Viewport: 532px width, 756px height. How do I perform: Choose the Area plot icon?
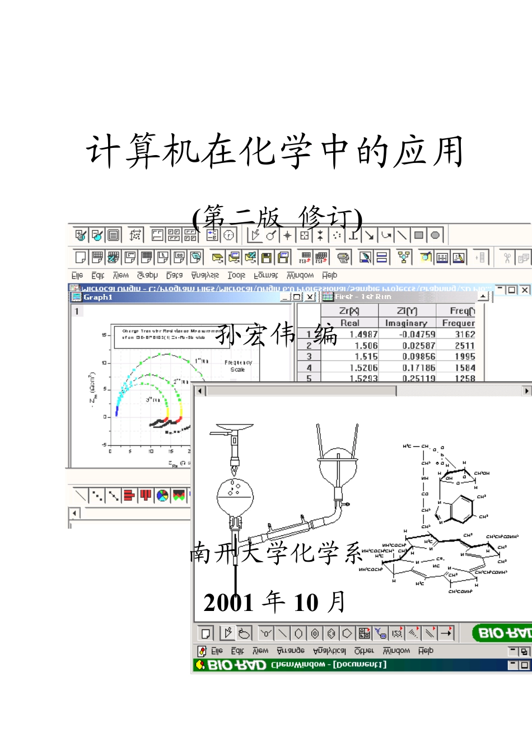pyautogui.click(x=179, y=495)
